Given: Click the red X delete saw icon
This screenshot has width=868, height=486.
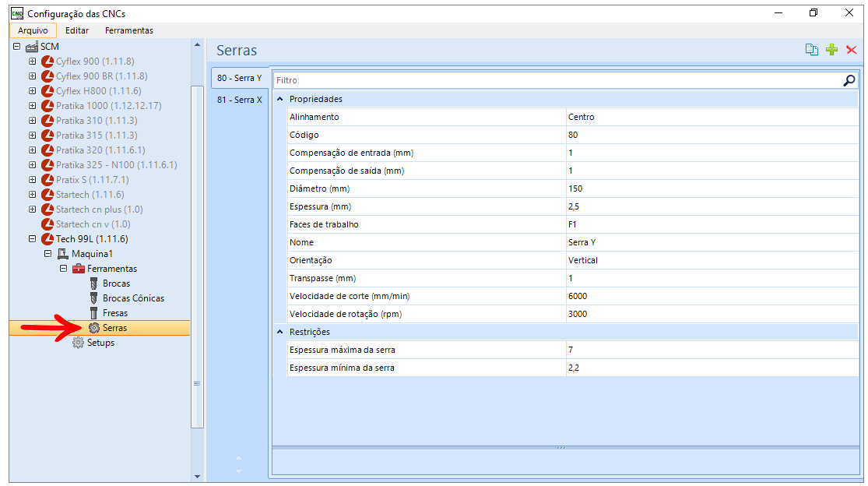Looking at the screenshot, I should click(x=851, y=50).
